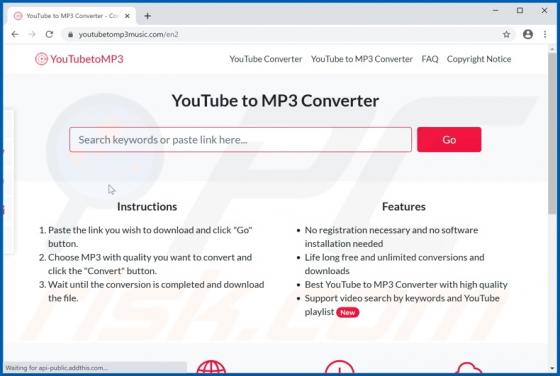Minimize the Chrome window
This screenshot has width=560, height=376.
495,11
